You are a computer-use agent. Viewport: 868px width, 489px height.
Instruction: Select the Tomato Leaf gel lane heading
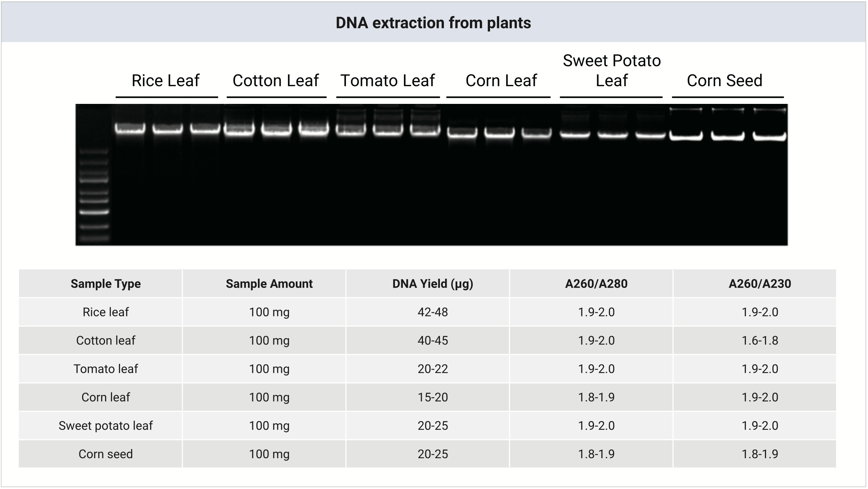tap(387, 81)
